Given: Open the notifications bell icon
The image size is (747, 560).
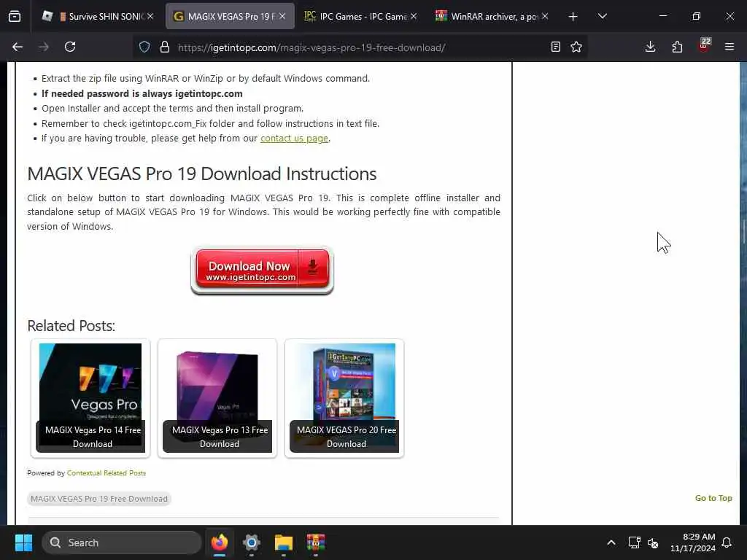Looking at the screenshot, I should (x=727, y=542).
